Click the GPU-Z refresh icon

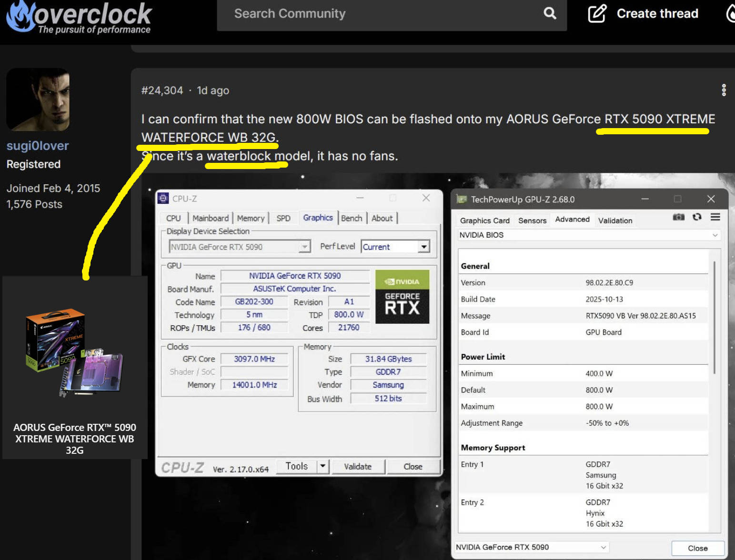697,217
